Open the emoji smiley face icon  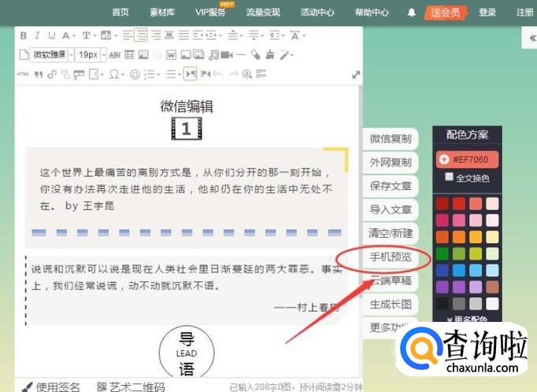pos(135,74)
